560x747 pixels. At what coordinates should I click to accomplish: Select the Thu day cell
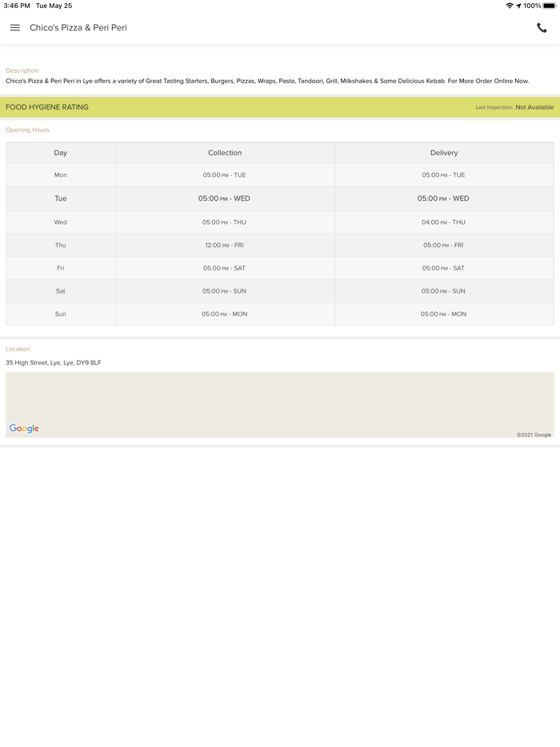(61, 245)
